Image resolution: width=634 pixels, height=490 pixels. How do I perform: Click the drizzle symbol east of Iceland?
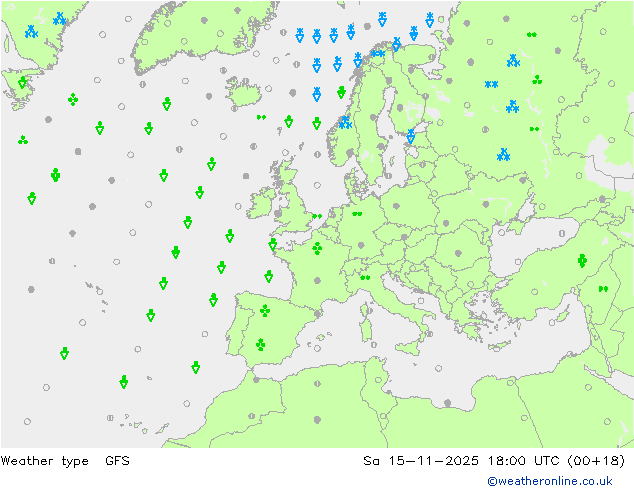point(262,117)
